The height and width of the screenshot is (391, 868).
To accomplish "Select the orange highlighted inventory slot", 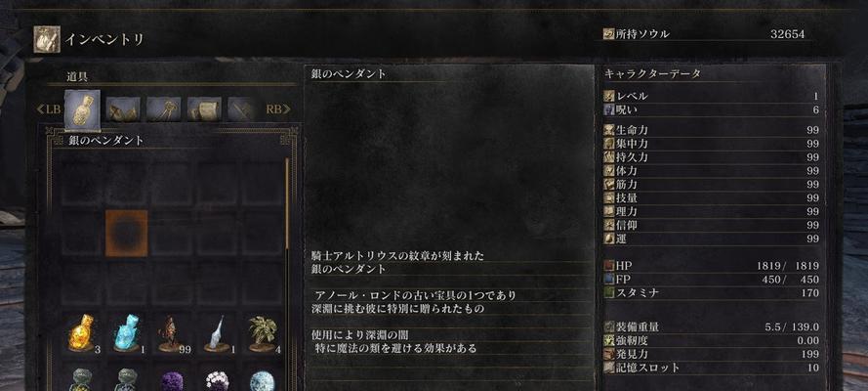I will [x=127, y=234].
